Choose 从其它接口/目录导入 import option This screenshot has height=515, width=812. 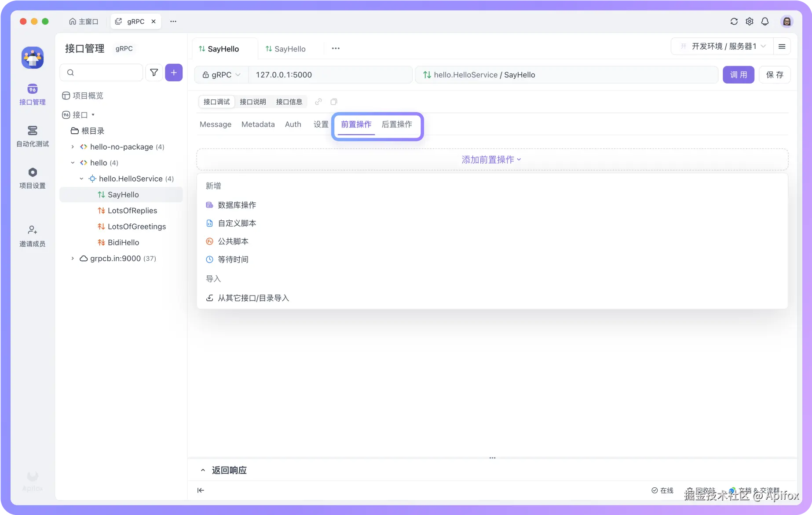tap(253, 298)
